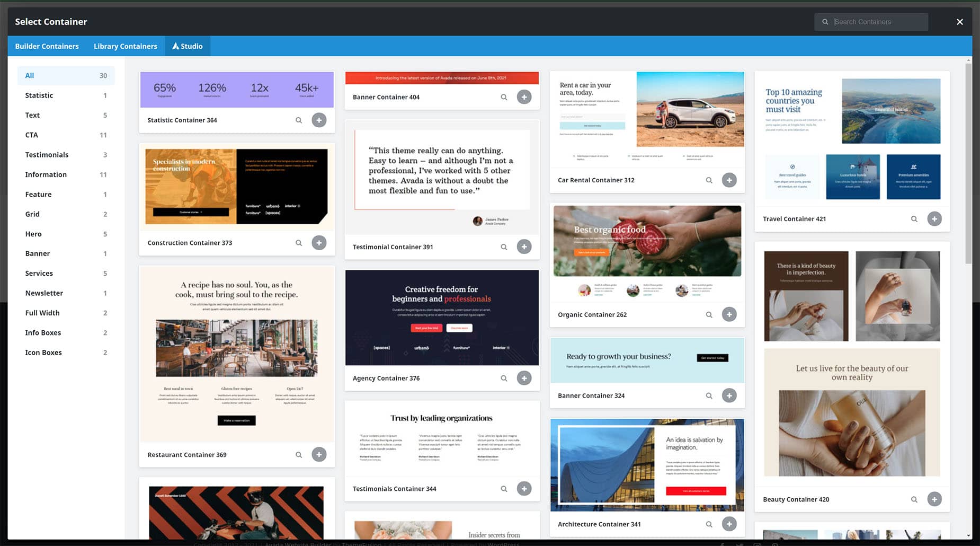
Task: Filter containers by Statistic category
Action: pyautogui.click(x=66, y=95)
